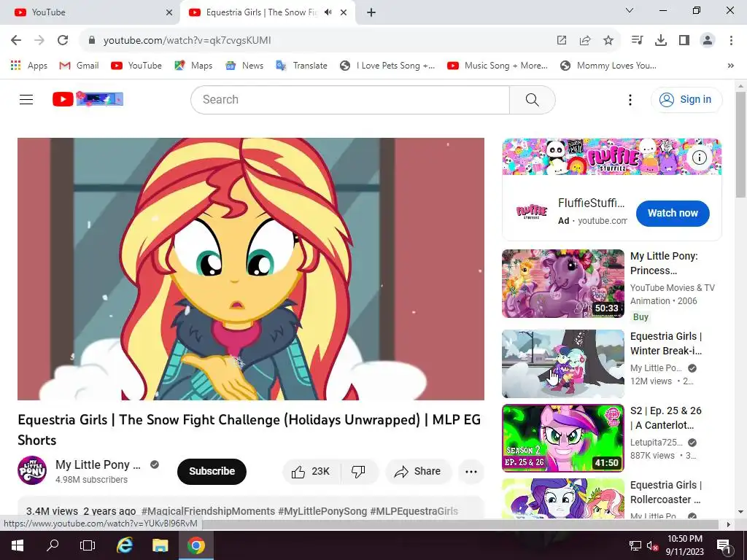The height and width of the screenshot is (560, 747).
Task: Open the YouTube hamburger guide menu
Action: click(26, 99)
